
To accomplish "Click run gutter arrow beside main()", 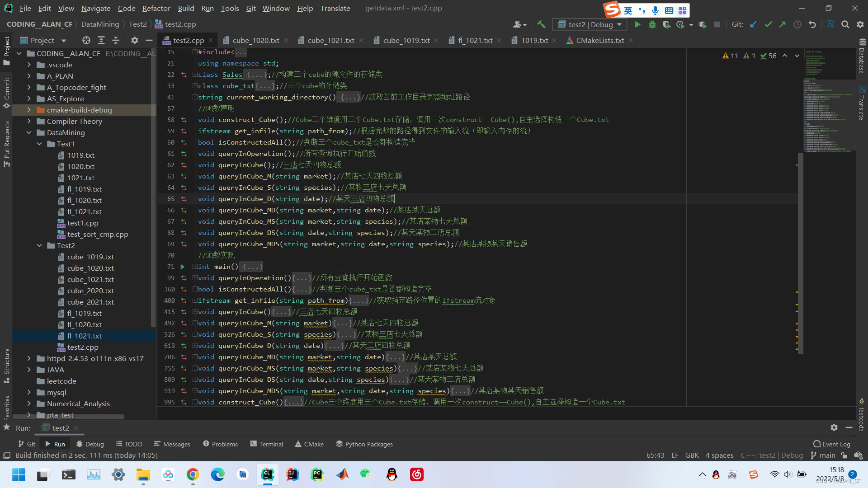I will pyautogui.click(x=183, y=267).
